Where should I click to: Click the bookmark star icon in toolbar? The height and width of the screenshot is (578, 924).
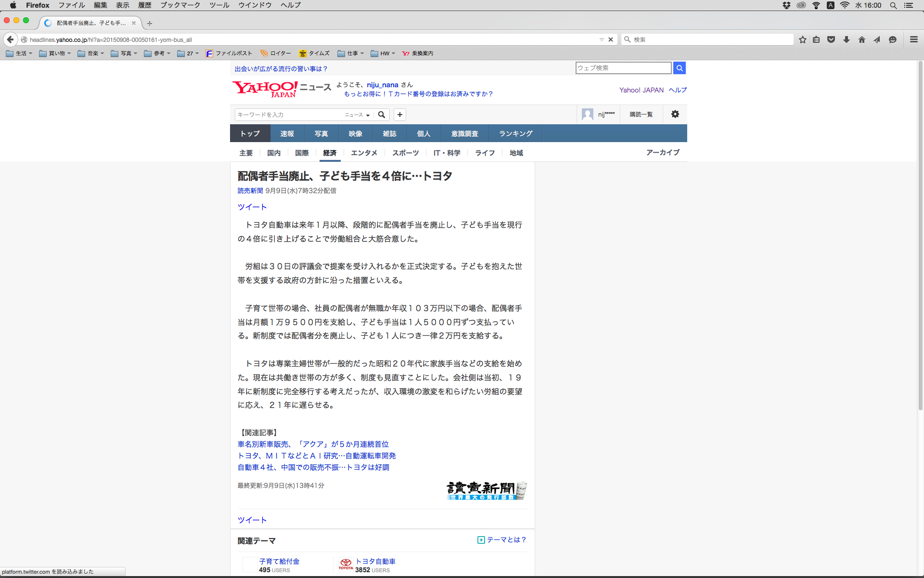pyautogui.click(x=802, y=39)
